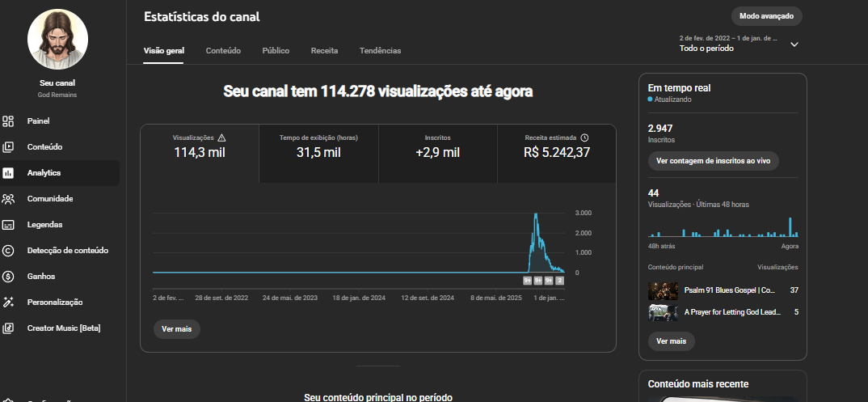Image resolution: width=868 pixels, height=402 pixels.
Task: Click Ver mais in the realtime panel
Action: click(671, 341)
